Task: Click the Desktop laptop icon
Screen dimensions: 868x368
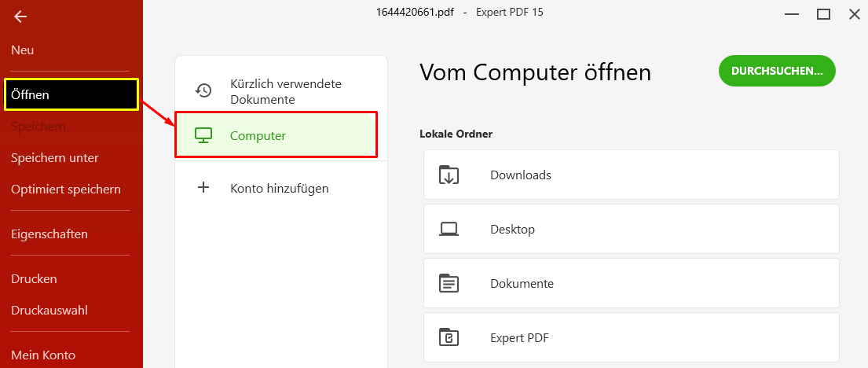Action: tap(449, 229)
